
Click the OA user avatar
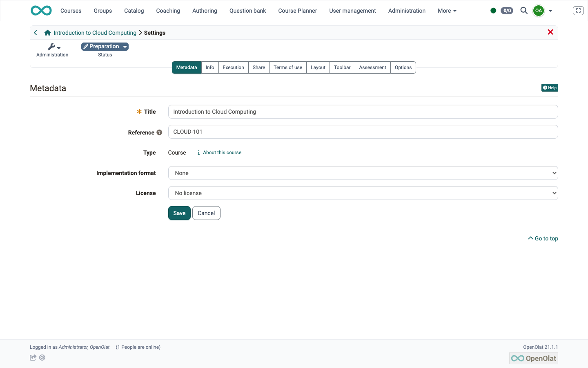[539, 11]
